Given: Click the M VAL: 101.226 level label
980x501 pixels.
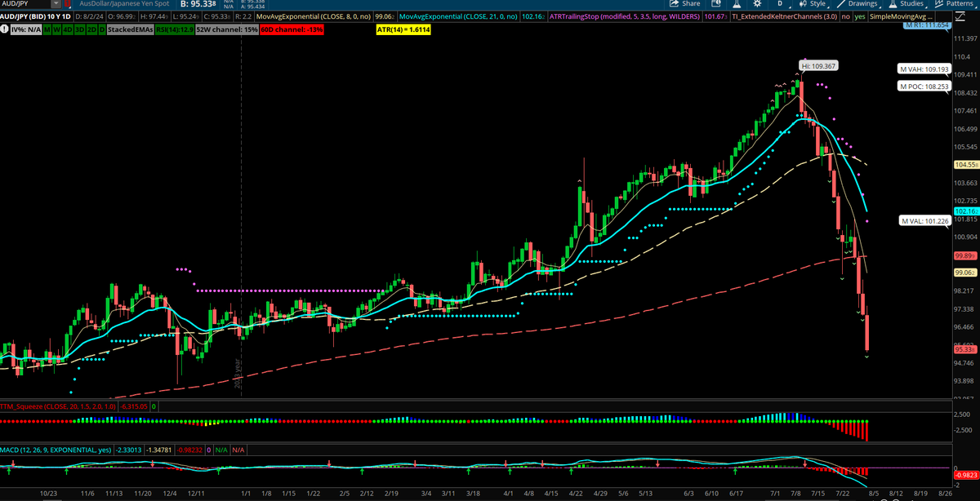Looking at the screenshot, I should click(x=924, y=220).
